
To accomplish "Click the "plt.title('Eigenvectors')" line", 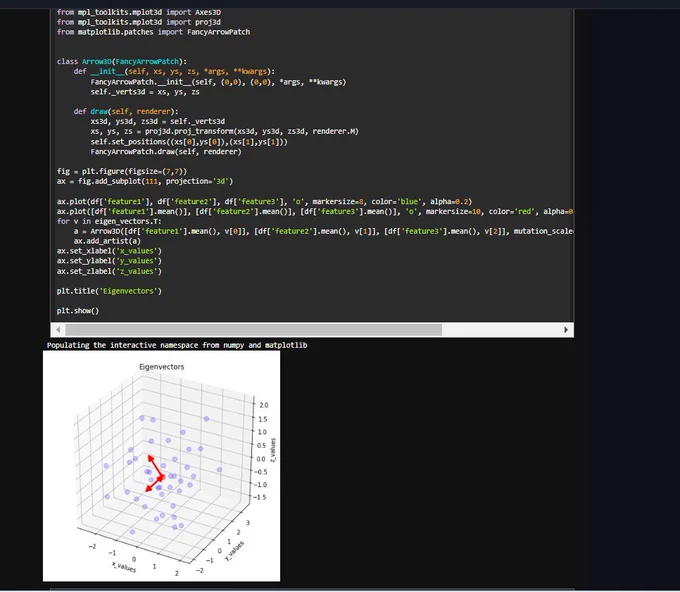I will pos(109,291).
